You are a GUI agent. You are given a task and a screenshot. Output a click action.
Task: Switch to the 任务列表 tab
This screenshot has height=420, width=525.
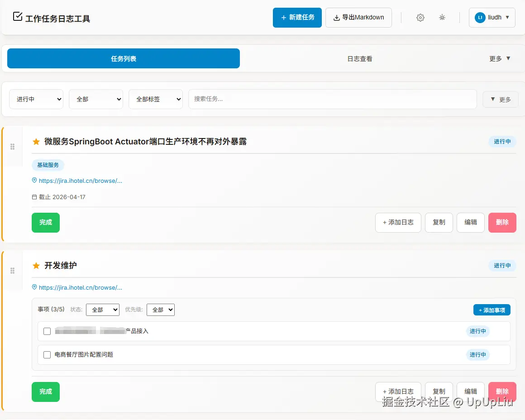tap(124, 59)
